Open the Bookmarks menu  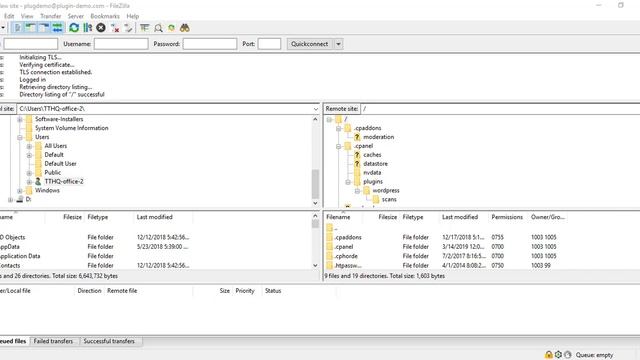coord(105,16)
